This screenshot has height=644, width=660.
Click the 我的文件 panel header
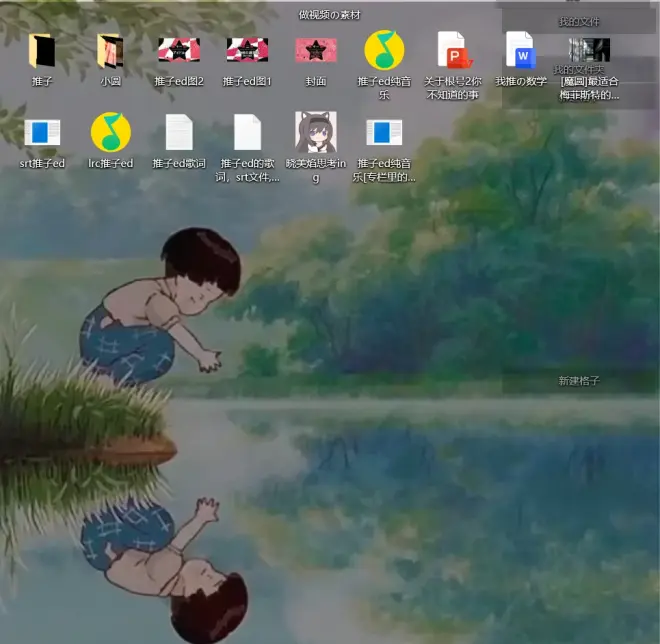coord(579,21)
